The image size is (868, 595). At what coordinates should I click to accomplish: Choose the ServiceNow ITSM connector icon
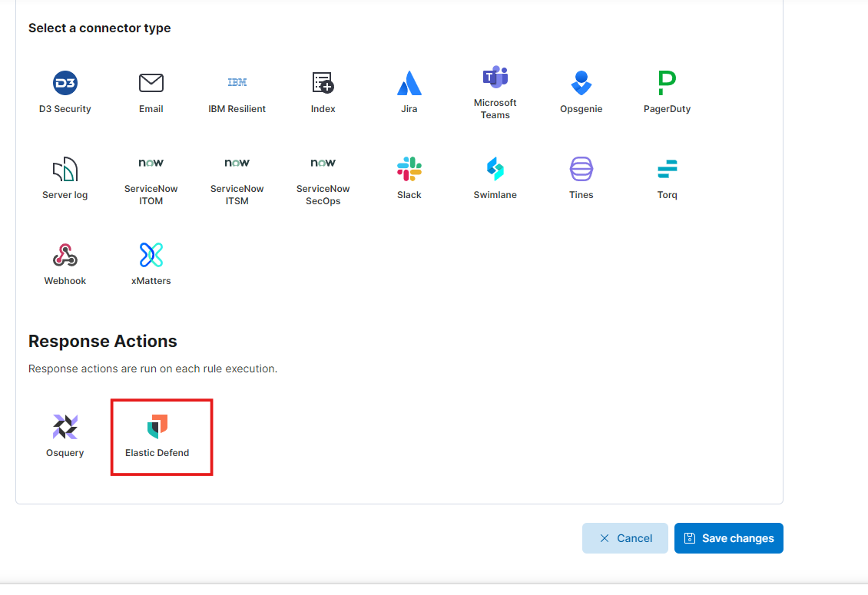tap(237, 163)
